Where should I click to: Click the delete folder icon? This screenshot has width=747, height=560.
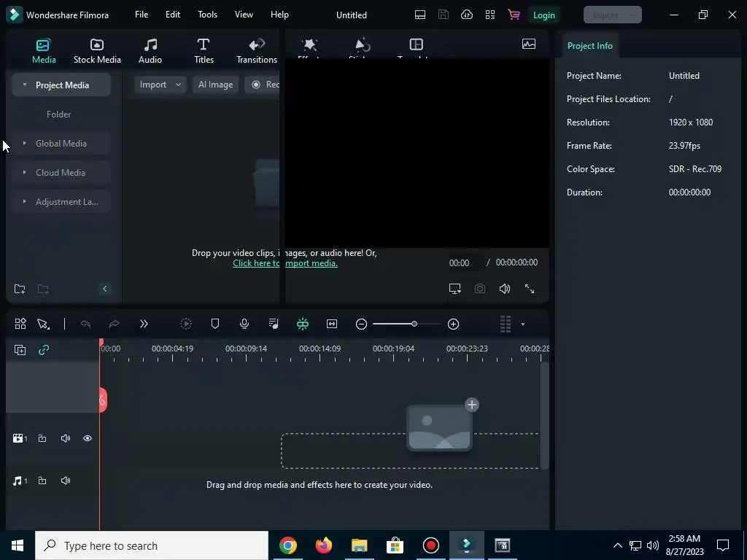(43, 289)
